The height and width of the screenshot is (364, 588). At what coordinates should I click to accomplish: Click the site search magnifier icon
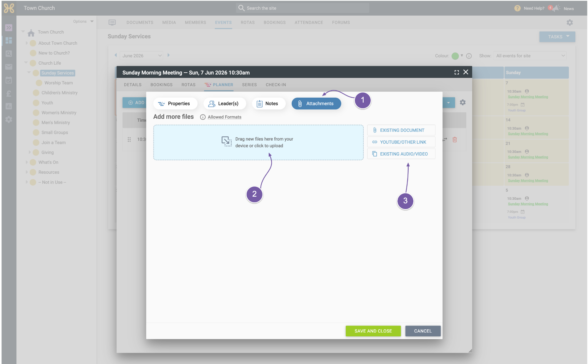[x=241, y=8]
